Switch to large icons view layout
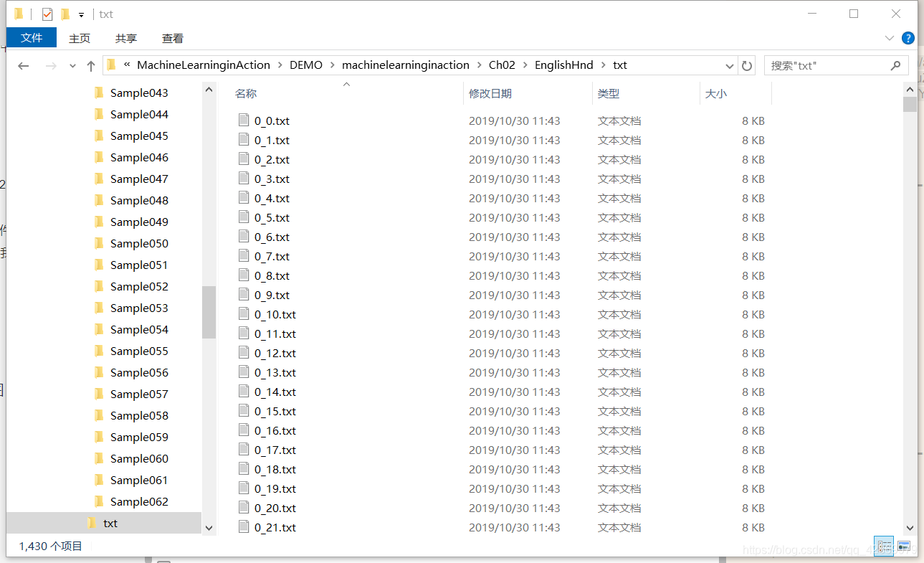924x563 pixels. pyautogui.click(x=904, y=547)
